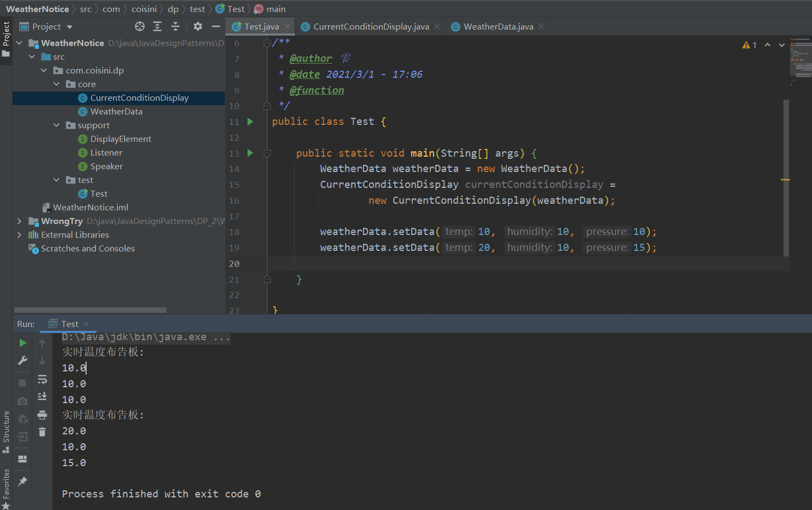Open Project panel settings gear

(x=198, y=26)
